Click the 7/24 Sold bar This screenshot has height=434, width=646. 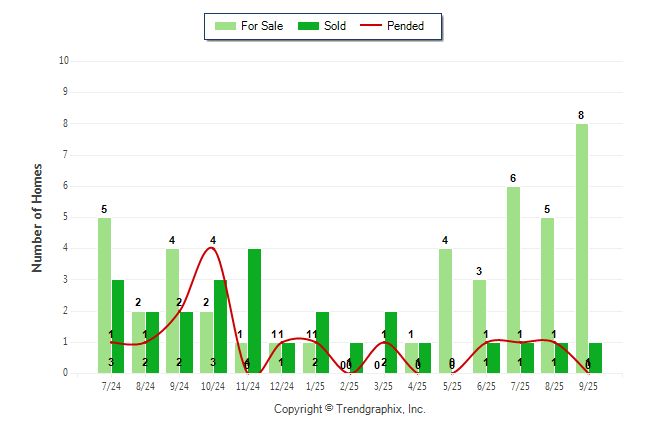click(x=118, y=326)
